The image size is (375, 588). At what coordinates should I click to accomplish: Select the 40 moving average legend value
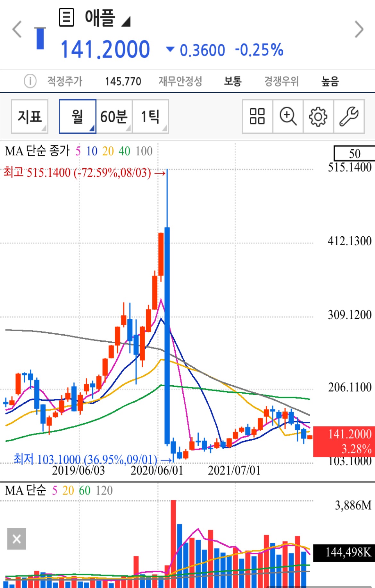(124, 151)
